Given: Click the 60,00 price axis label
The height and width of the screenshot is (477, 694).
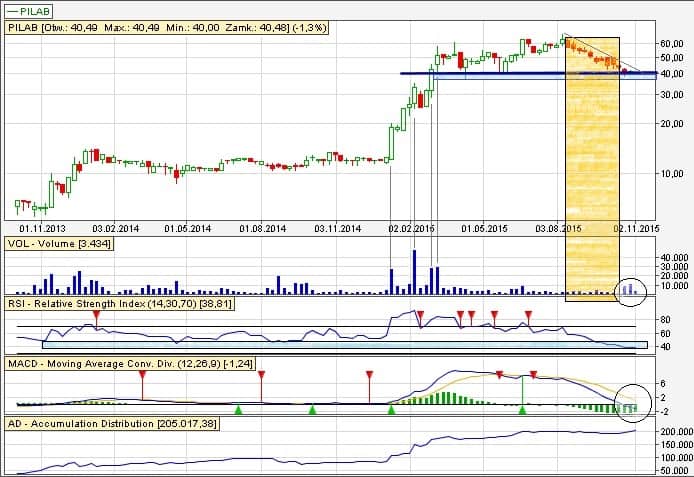Looking at the screenshot, I should (x=671, y=44).
